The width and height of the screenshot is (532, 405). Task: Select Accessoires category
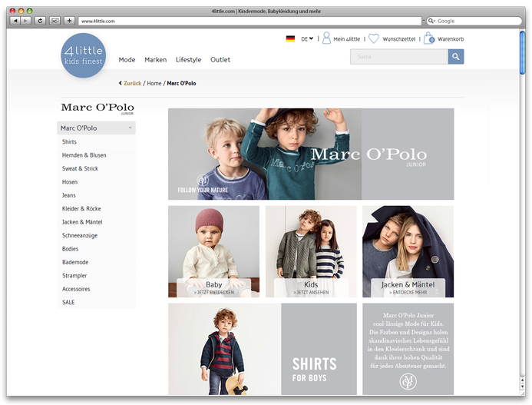tap(97, 289)
